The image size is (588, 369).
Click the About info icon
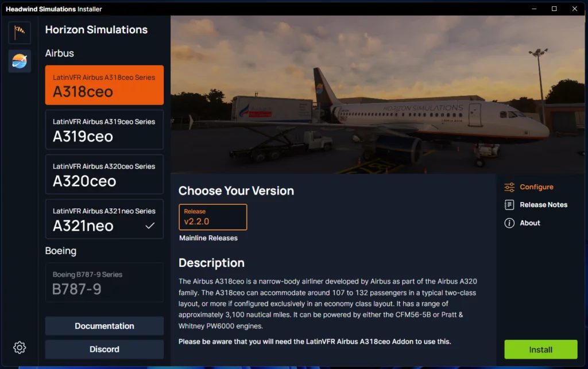pos(509,223)
